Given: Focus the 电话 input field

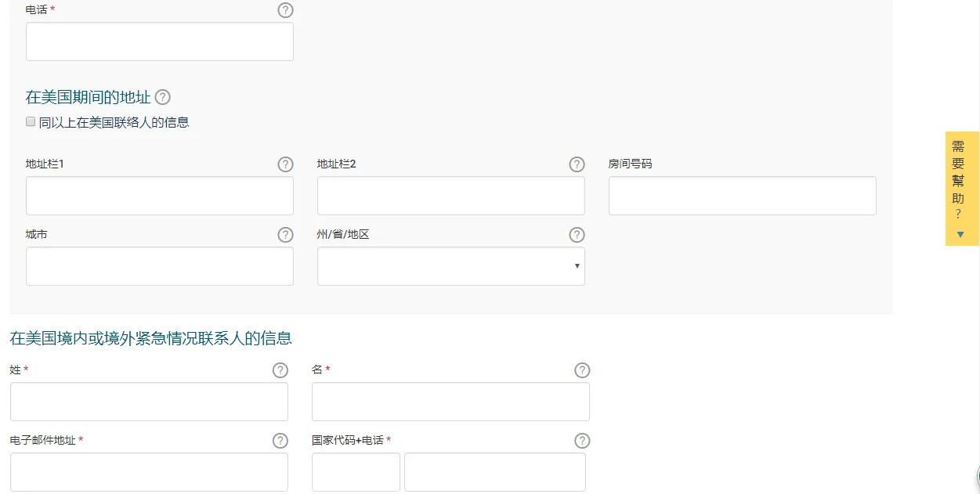Looking at the screenshot, I should (160, 41).
